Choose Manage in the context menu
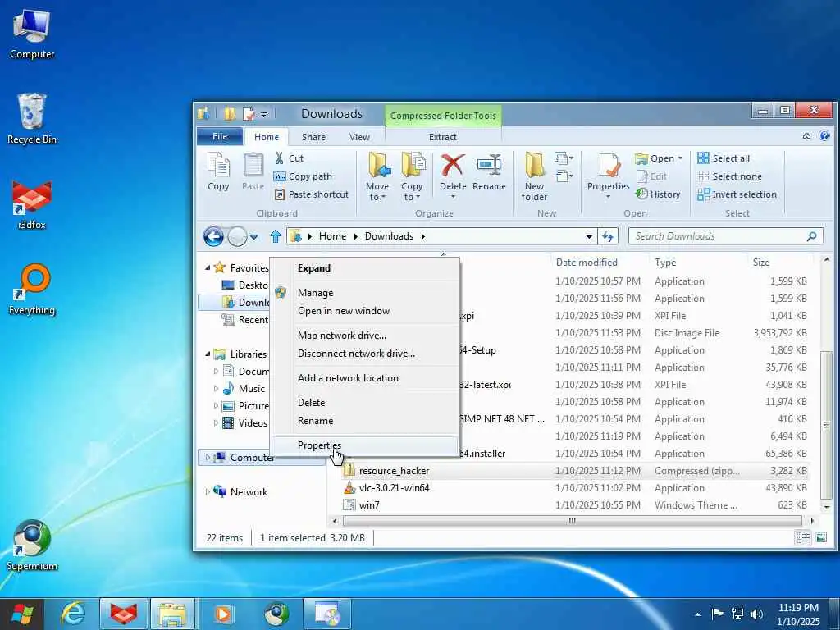The height and width of the screenshot is (630, 840). pyautogui.click(x=364, y=293)
